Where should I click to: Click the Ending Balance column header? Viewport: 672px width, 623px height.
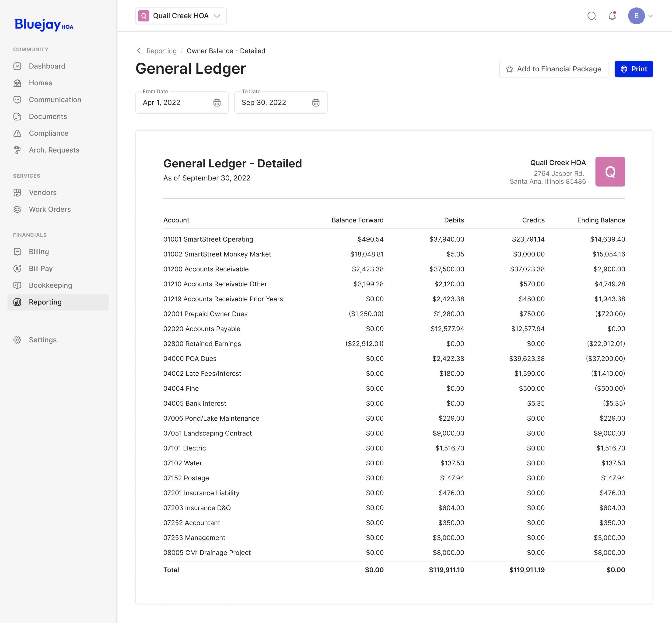pos(601,220)
